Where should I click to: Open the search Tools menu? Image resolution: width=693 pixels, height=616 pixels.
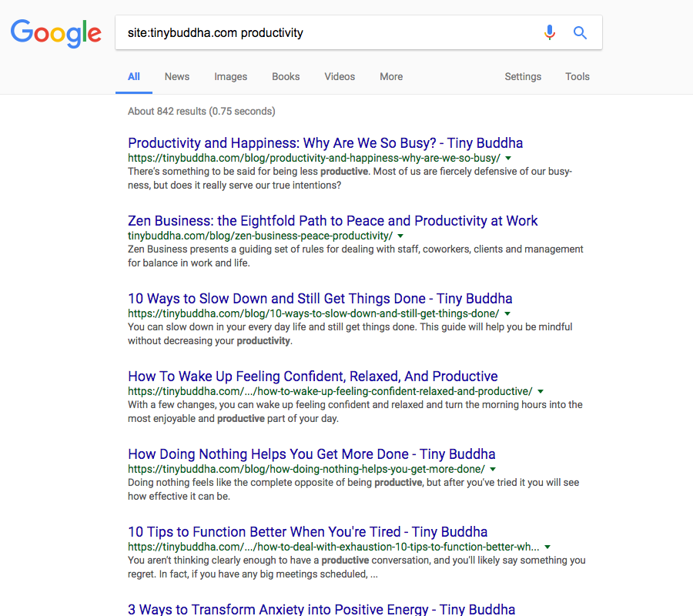click(x=577, y=76)
